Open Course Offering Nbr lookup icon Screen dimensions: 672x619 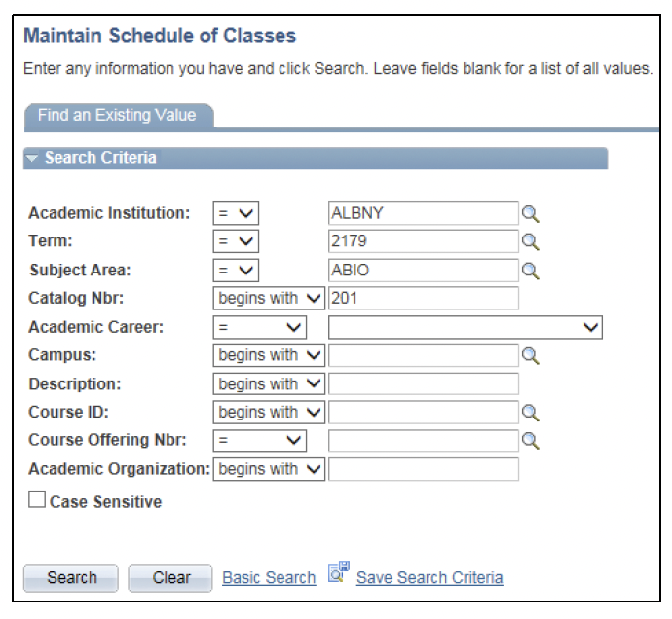[531, 441]
